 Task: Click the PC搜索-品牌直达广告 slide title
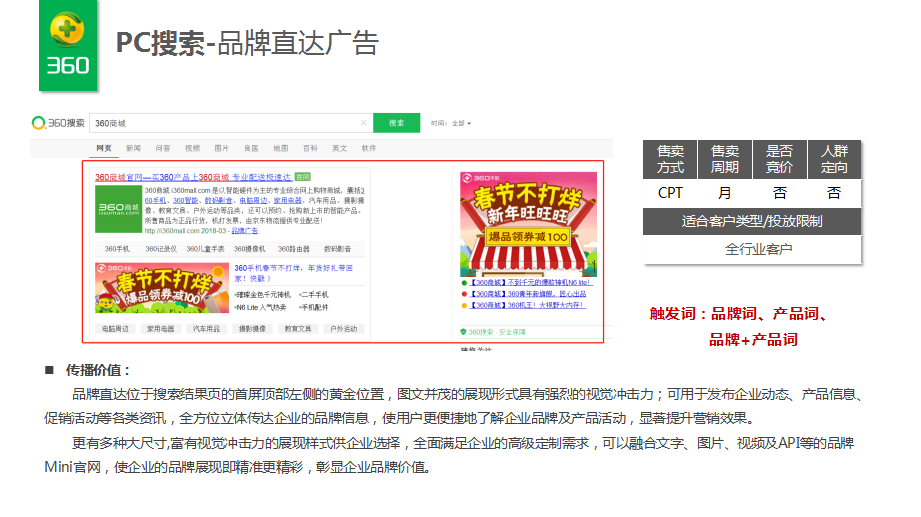coord(247,43)
